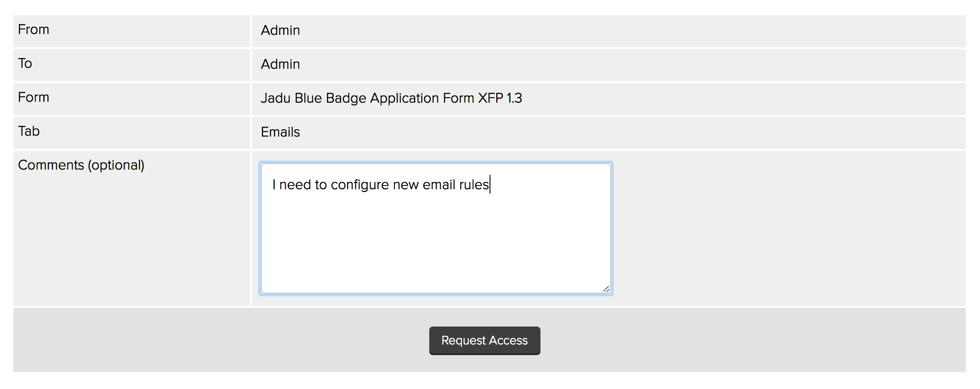Select the Admin value in From row
Screen dimensions: 980x389
click(280, 30)
